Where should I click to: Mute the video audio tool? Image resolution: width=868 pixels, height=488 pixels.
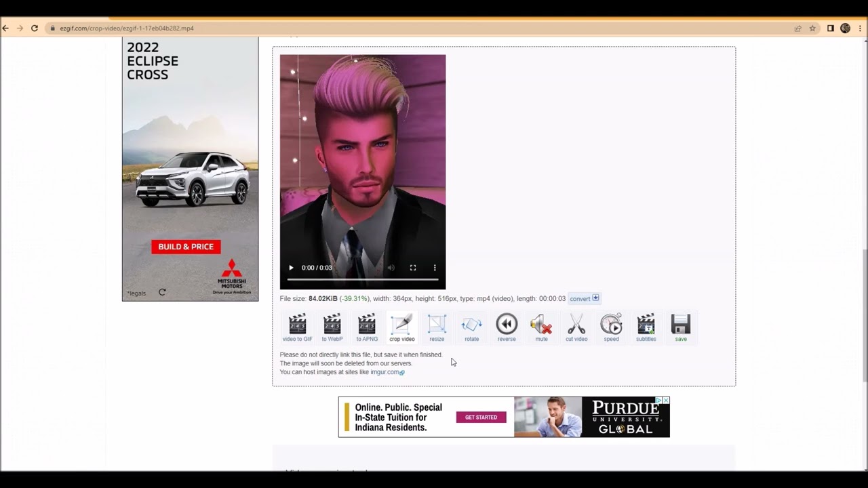coord(541,327)
